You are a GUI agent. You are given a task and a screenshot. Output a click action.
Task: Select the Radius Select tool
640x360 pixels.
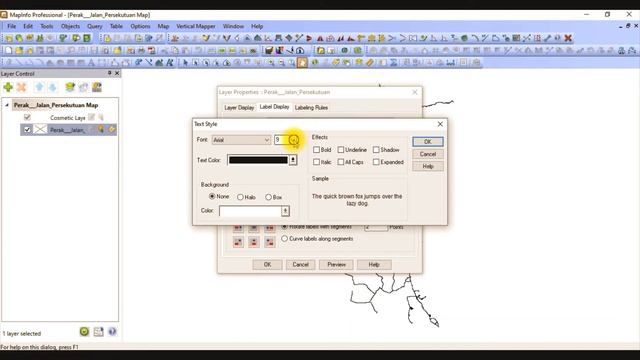206,62
